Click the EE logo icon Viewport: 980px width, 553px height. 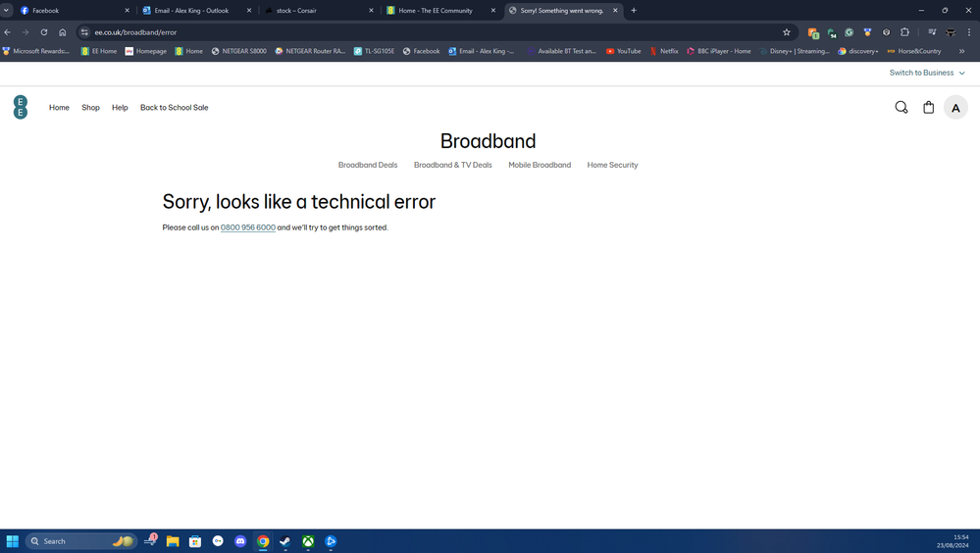[21, 107]
